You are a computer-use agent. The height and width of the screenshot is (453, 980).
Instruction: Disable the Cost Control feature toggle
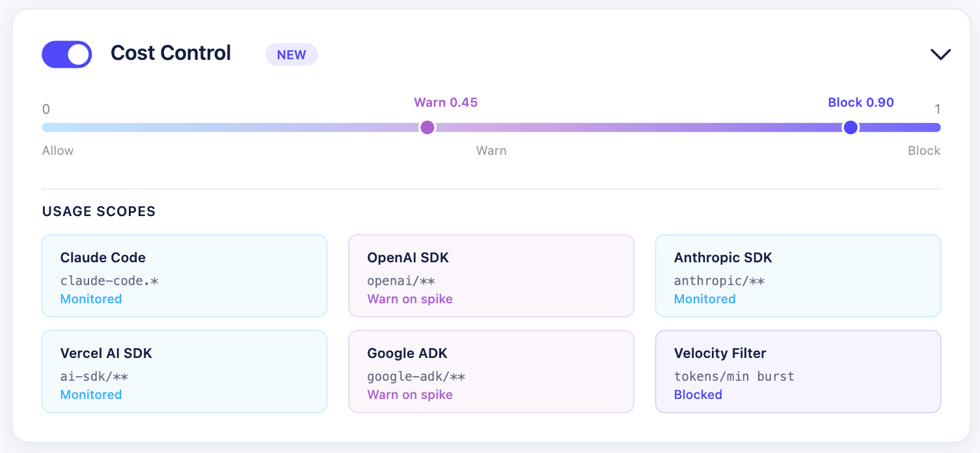[x=66, y=54]
